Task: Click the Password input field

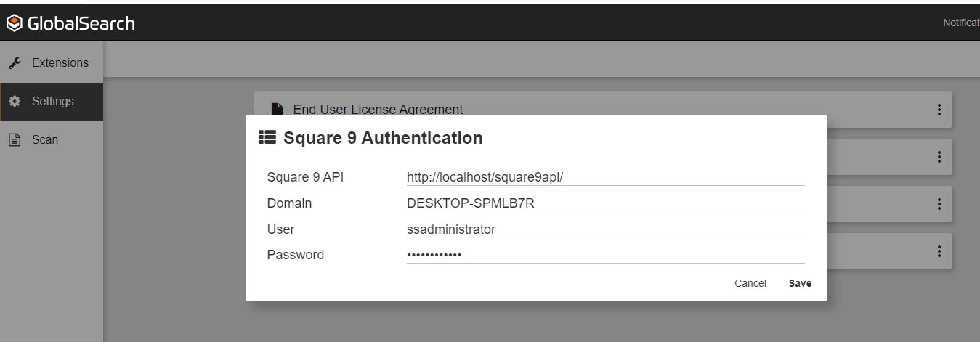Action: (x=604, y=255)
